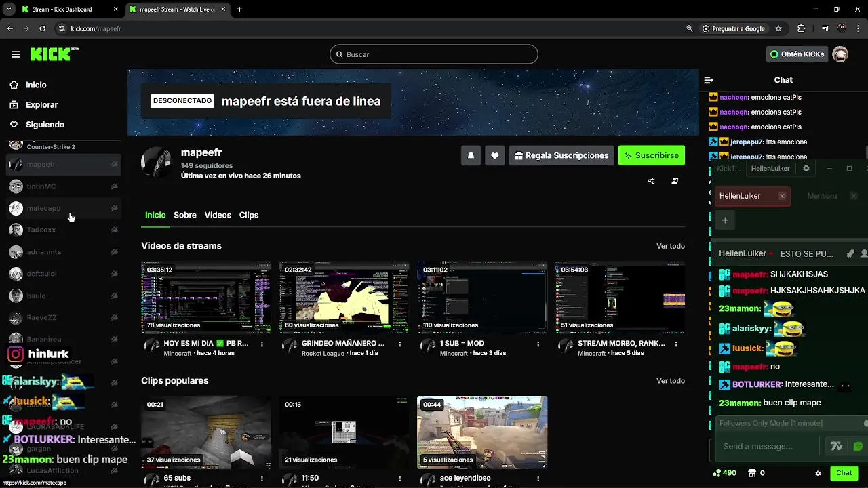The width and height of the screenshot is (868, 488).
Task: Collapse the Chat panel with arrow icon
Action: 709,80
